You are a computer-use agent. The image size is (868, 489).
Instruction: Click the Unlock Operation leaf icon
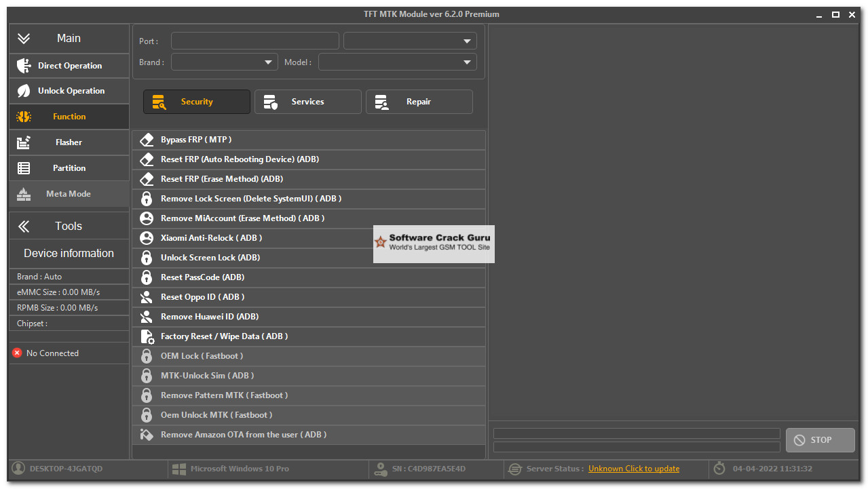coord(24,91)
